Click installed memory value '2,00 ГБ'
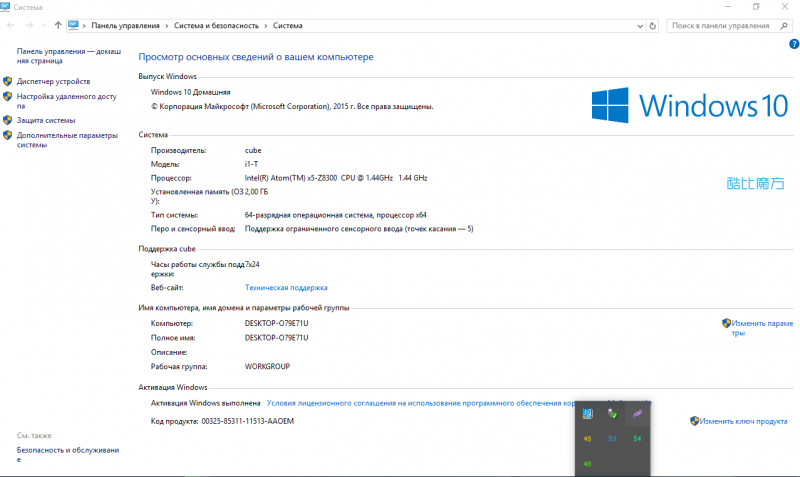The image size is (800, 477). pyautogui.click(x=256, y=192)
